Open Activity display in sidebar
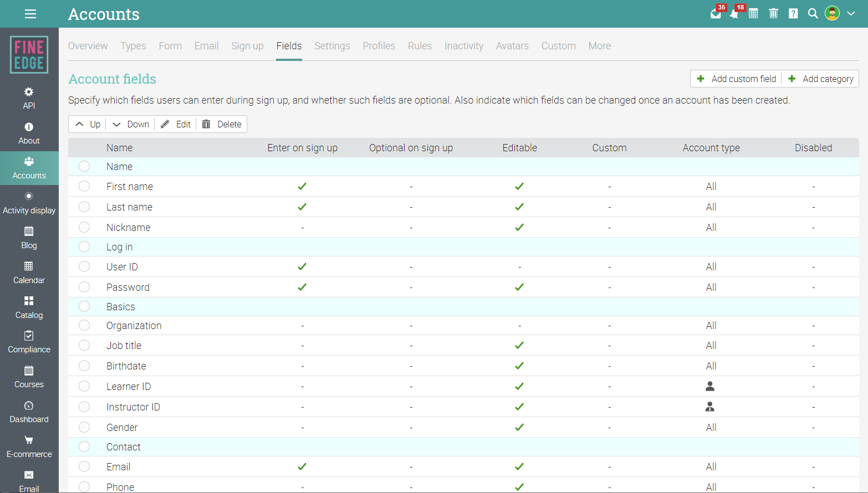The width and height of the screenshot is (868, 493). 29,203
